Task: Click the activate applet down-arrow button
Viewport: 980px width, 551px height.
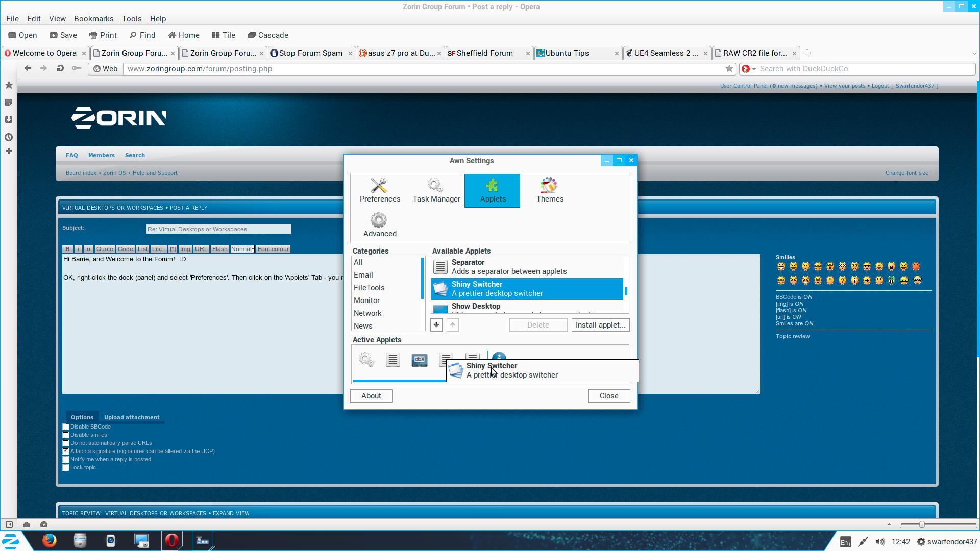Action: [436, 325]
